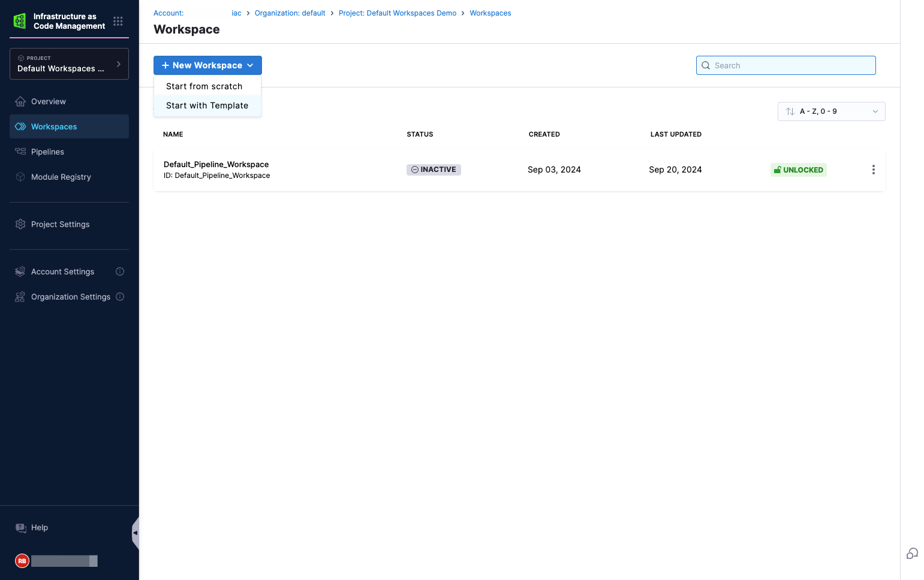Open Pipelines in the sidebar
The height and width of the screenshot is (580, 924).
pos(69,152)
